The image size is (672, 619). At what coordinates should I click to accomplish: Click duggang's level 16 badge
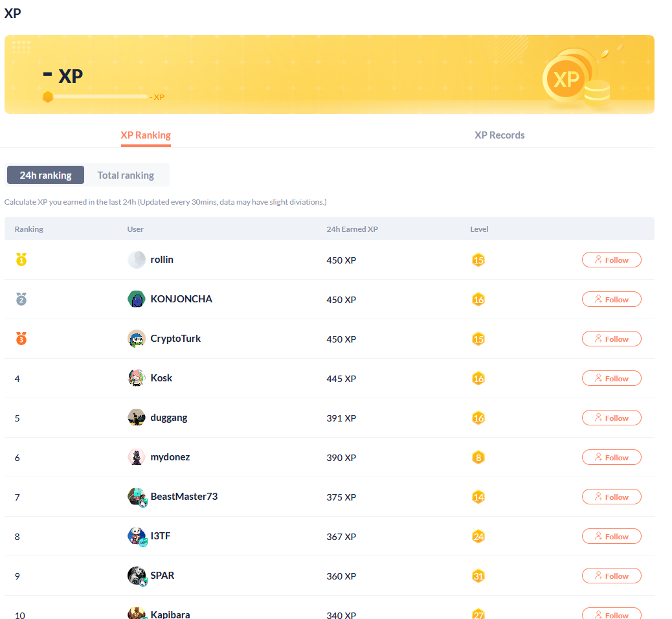pyautogui.click(x=478, y=418)
